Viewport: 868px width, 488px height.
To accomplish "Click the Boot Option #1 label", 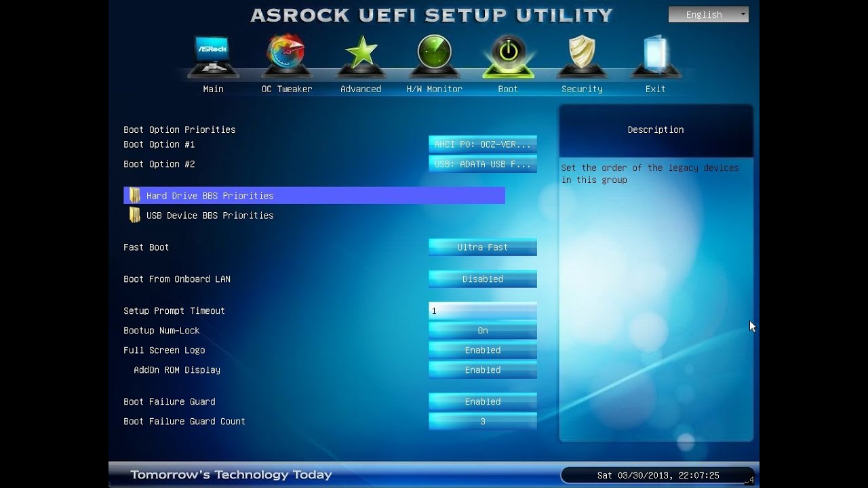I will point(159,144).
